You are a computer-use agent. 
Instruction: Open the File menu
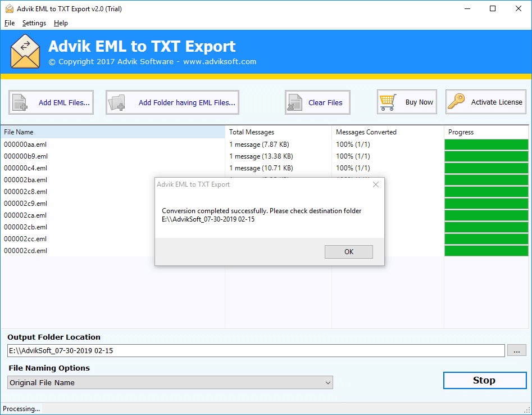click(x=10, y=23)
